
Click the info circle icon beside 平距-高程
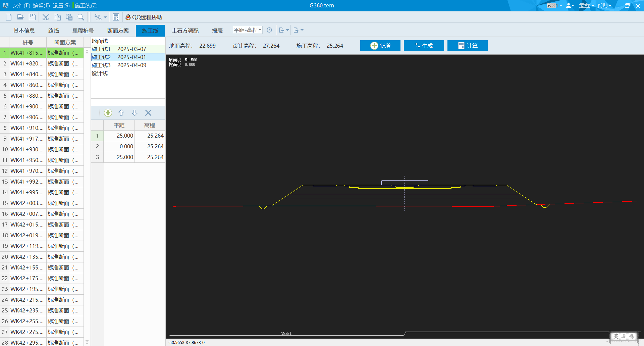269,30
